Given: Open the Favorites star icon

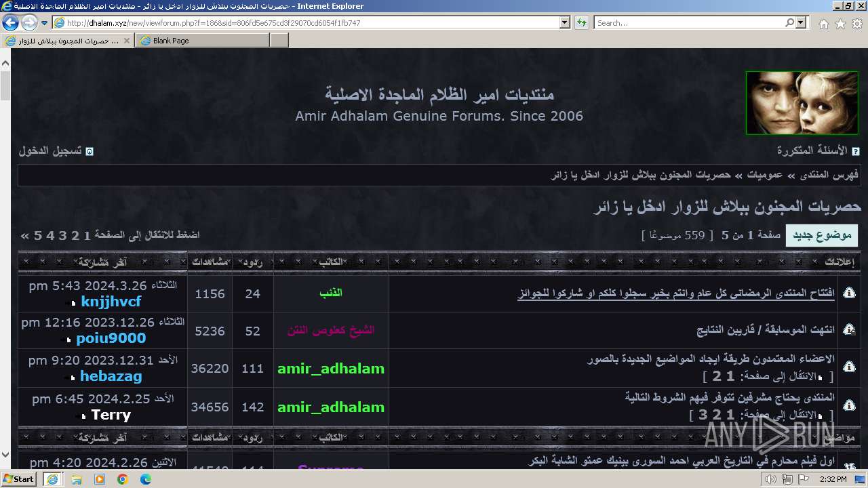Looking at the screenshot, I should 840,23.
